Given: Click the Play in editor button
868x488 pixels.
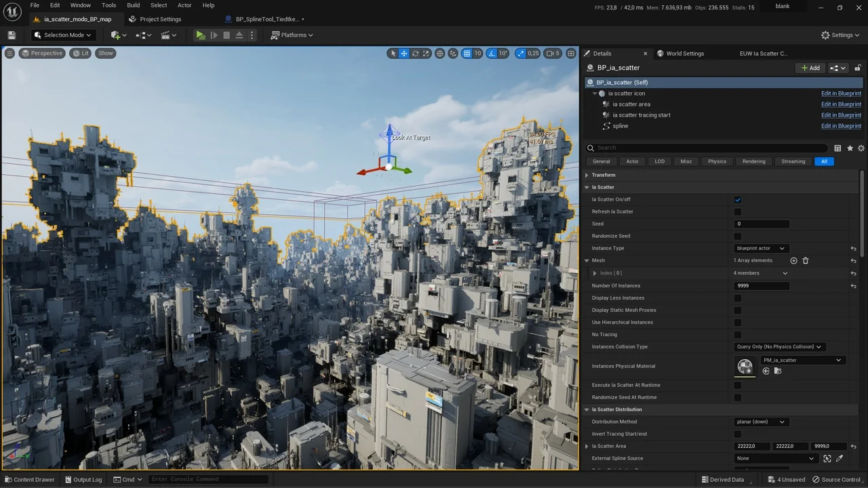Looking at the screenshot, I should (x=200, y=35).
